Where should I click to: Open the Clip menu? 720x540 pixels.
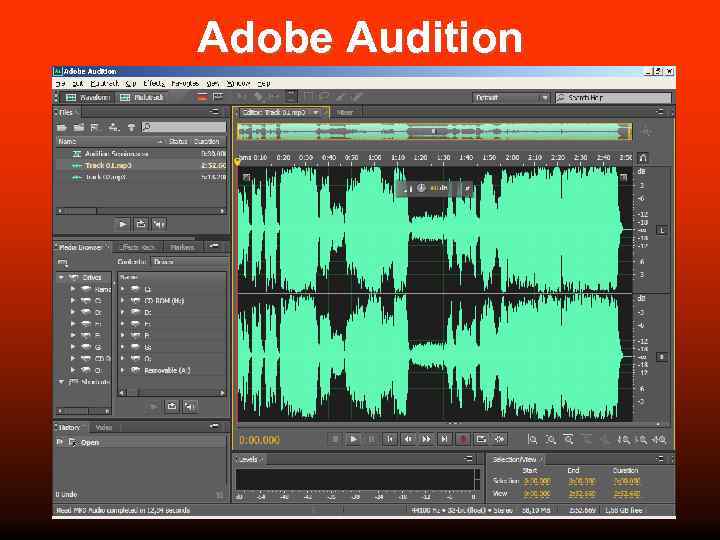click(131, 84)
